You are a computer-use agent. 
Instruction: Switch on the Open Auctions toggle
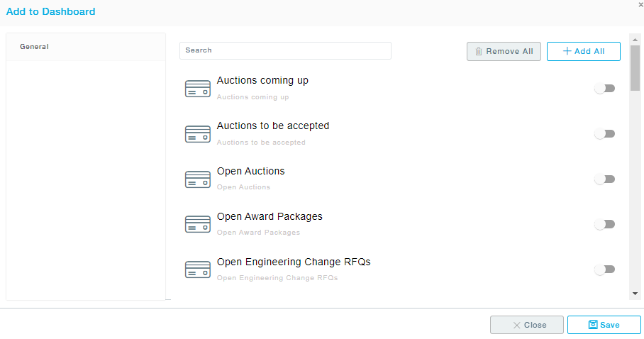click(x=604, y=179)
